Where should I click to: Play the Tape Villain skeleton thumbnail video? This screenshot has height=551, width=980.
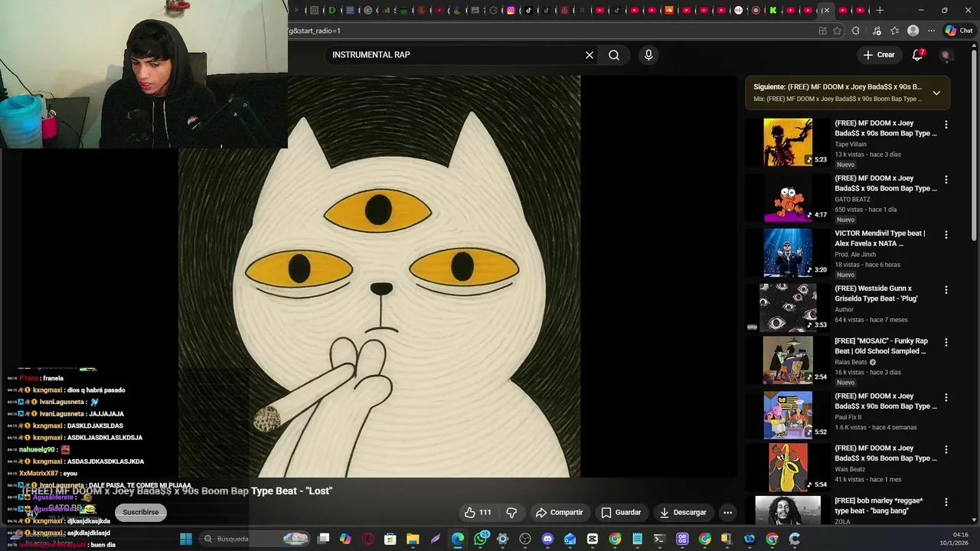[788, 142]
